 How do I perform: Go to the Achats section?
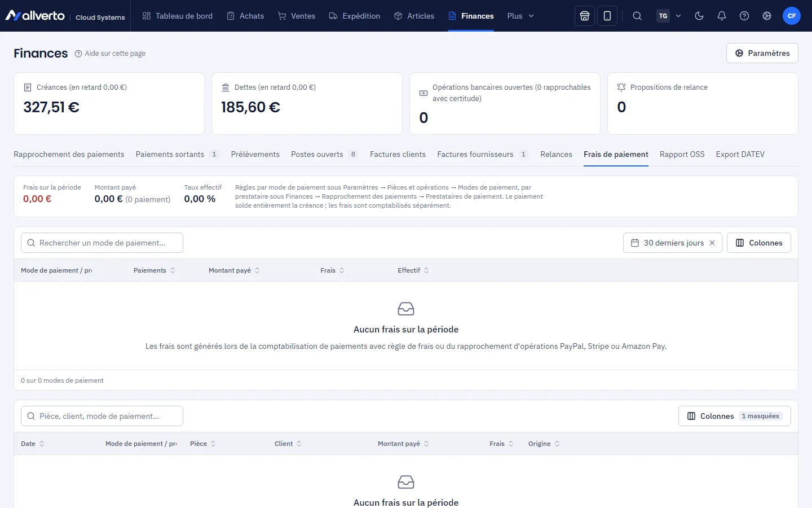(x=245, y=16)
